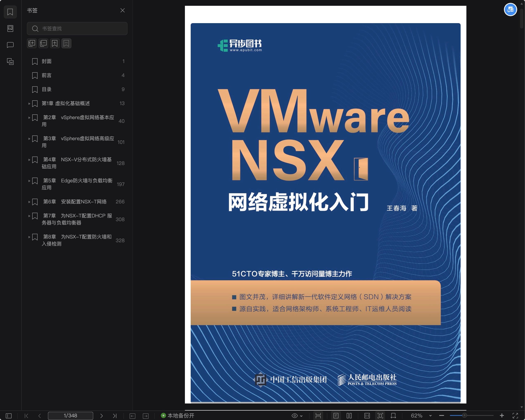Screen dimensions: 525x420
Task: Go to 第8章 为NSX-T配置防火墙和入侵检测
Action: pyautogui.click(x=77, y=240)
